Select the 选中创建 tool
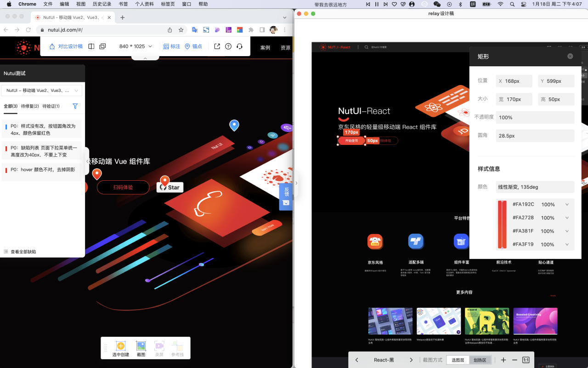Screen dimensions: 588x368 pyautogui.click(x=120, y=349)
